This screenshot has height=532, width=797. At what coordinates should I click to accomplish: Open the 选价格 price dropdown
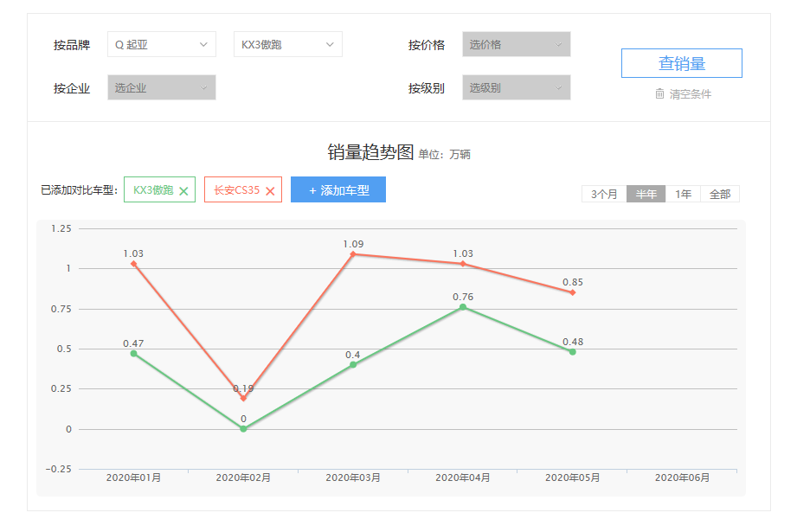516,45
